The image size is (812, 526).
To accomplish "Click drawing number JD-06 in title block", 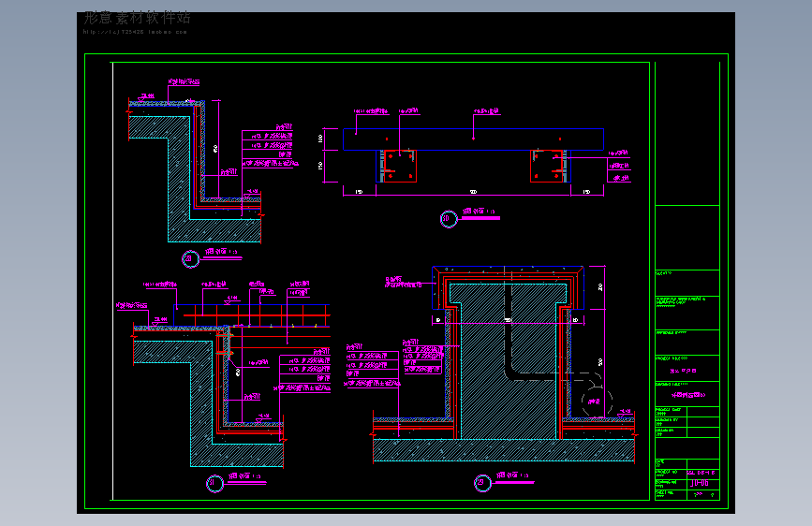I will tap(699, 483).
